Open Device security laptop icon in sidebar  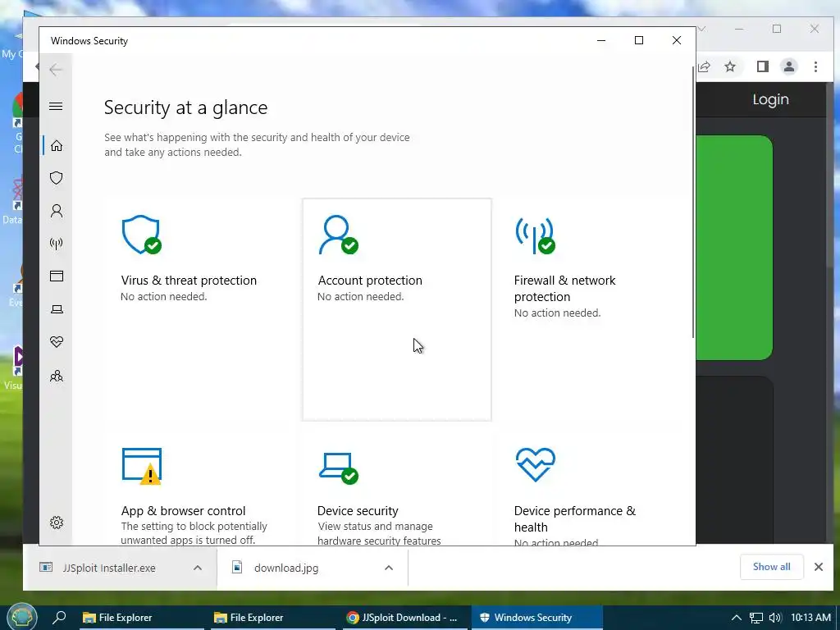click(57, 309)
